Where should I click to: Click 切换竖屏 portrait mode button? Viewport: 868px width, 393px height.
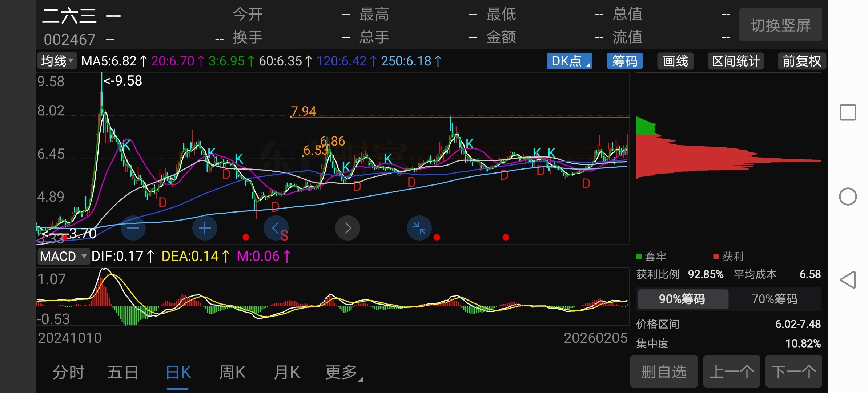780,25
